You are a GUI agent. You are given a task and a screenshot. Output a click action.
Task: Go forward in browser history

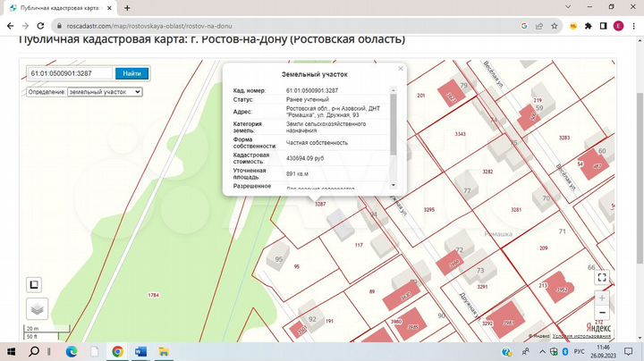25,26
